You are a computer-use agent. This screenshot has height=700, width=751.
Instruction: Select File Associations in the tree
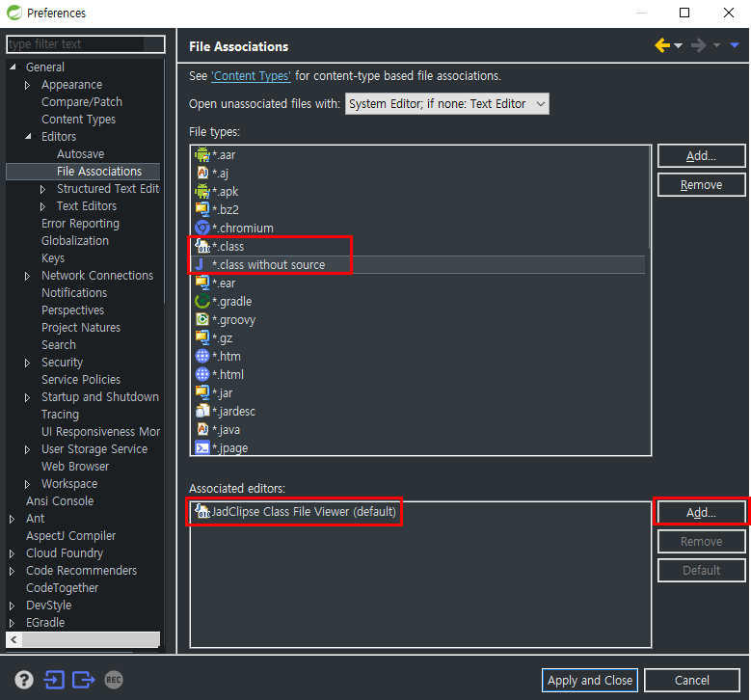pos(99,171)
